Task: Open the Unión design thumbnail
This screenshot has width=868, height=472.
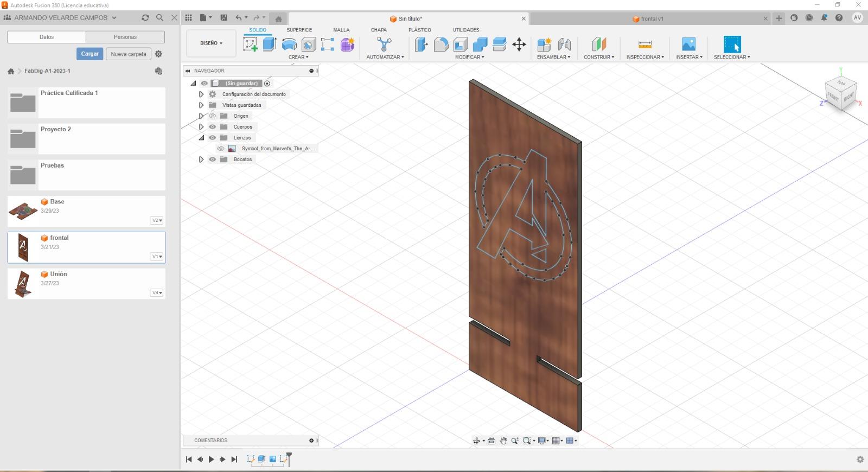Action: click(23, 284)
